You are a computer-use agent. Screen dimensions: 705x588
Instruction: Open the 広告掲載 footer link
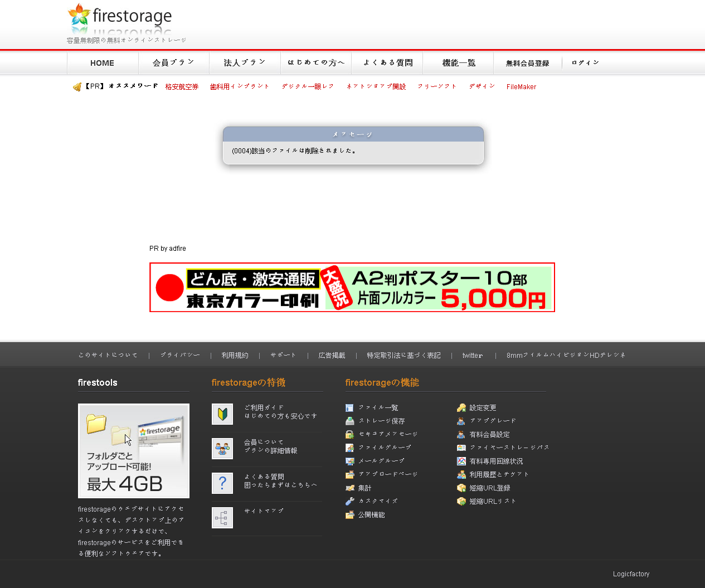point(332,356)
